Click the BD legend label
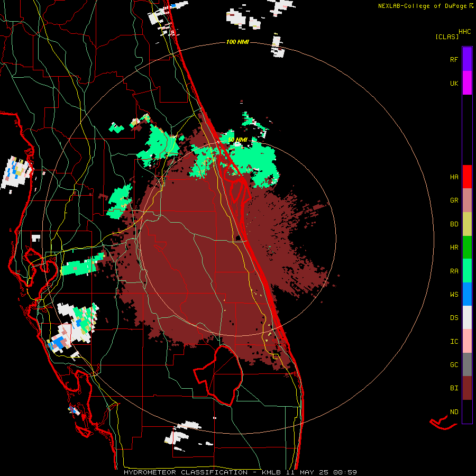Viewport: 476px width, 476px height. 454,224
